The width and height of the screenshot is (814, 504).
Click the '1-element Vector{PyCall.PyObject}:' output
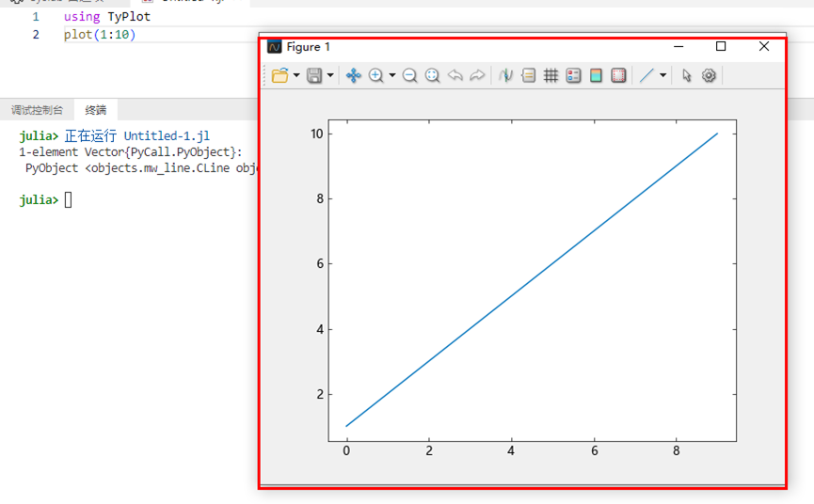[131, 152]
